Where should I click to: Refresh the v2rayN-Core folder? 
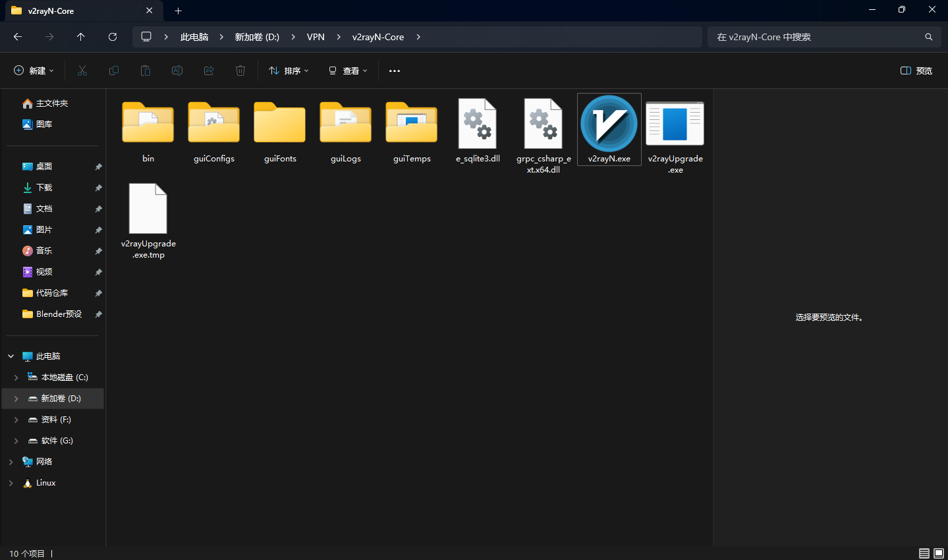(x=113, y=37)
